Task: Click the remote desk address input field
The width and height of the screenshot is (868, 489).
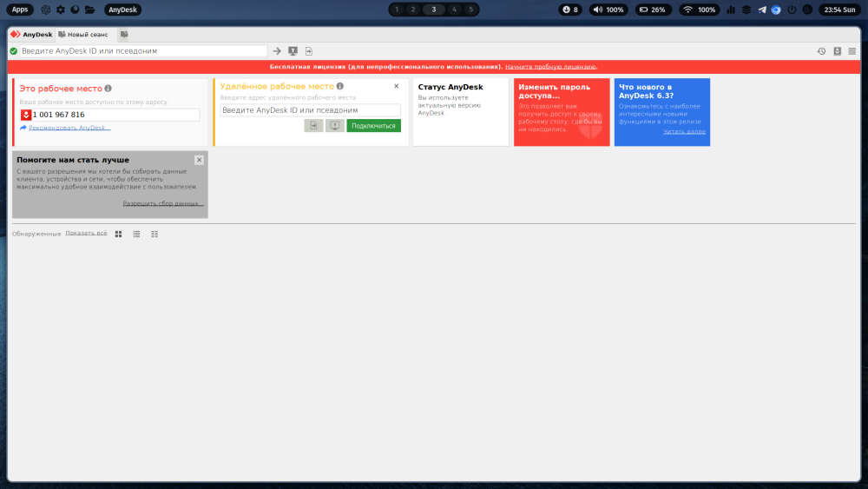Action: click(x=310, y=110)
